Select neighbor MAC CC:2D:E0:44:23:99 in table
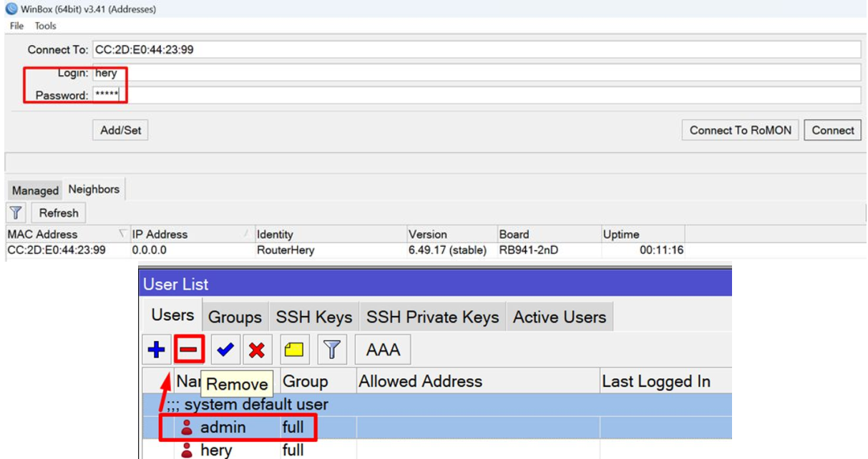868x459 pixels. click(57, 250)
